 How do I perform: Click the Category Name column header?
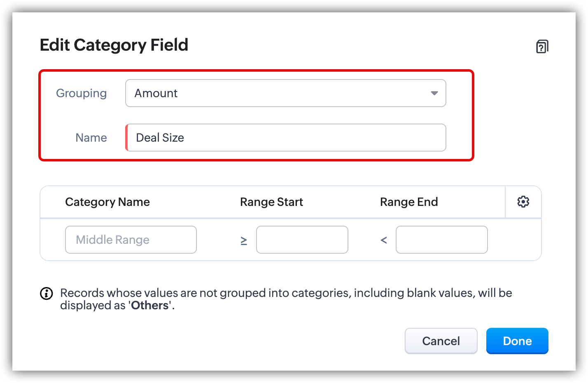tap(107, 202)
